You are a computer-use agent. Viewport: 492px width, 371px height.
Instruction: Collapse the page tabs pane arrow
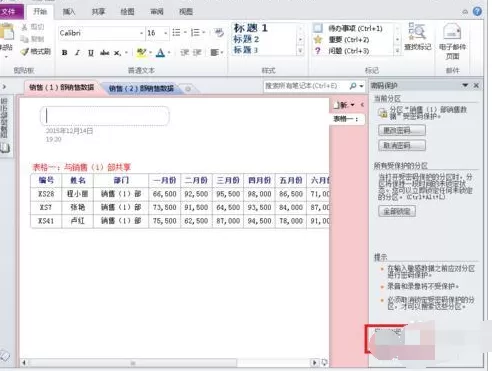(362, 105)
